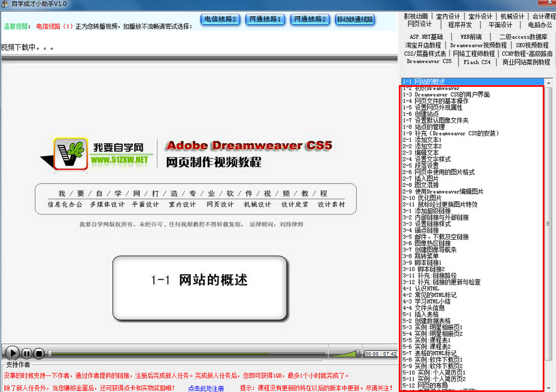Select lesson 5-12 网页的布局
This screenshot has height=392, width=556.
click(473, 385)
